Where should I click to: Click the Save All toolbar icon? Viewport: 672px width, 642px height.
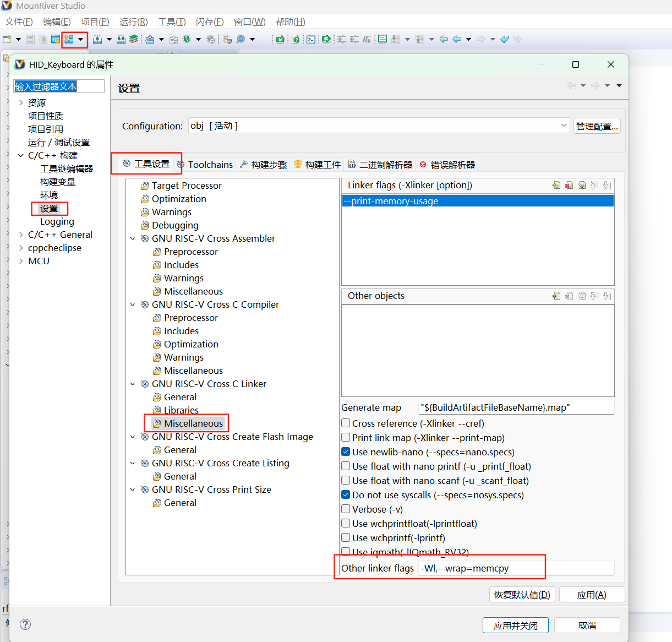click(x=42, y=39)
